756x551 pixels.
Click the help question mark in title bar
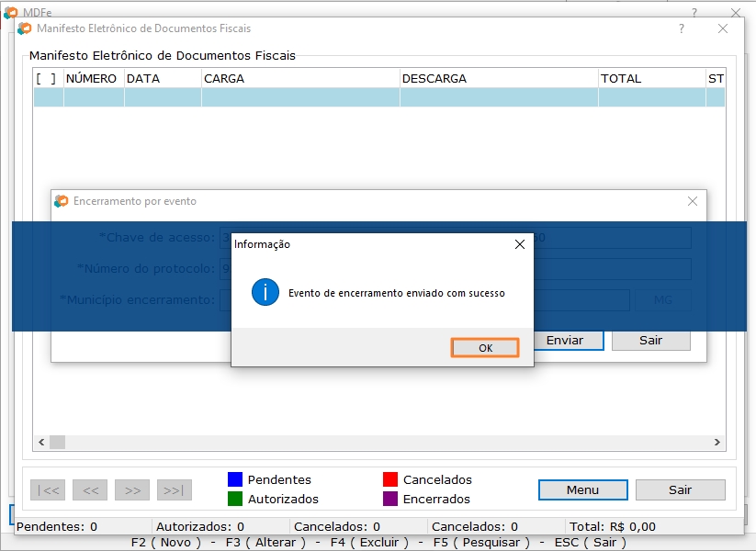coord(681,28)
